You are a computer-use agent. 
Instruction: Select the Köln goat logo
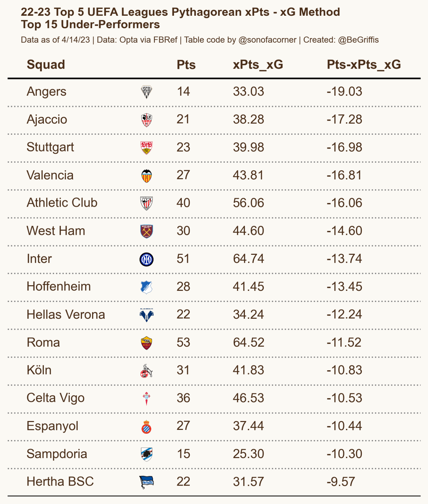(146, 371)
